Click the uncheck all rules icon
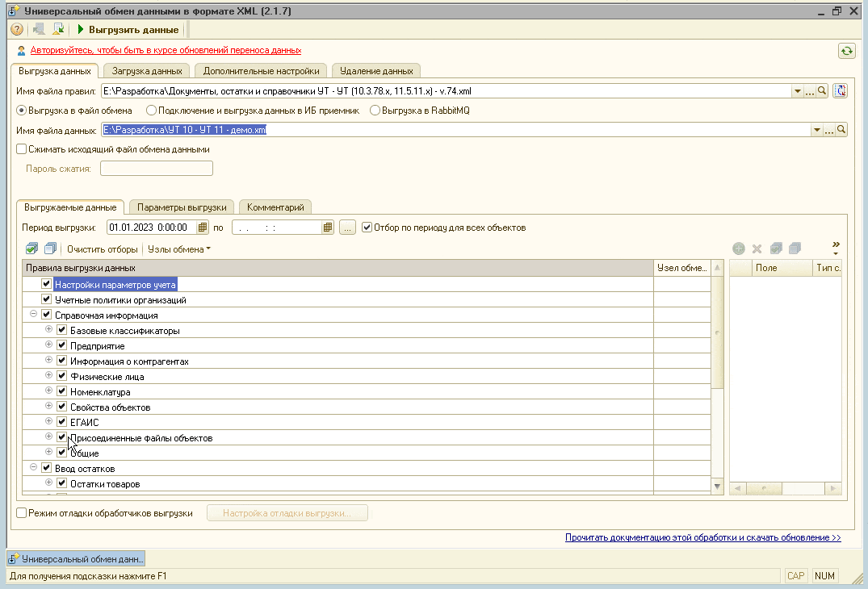 coord(50,249)
